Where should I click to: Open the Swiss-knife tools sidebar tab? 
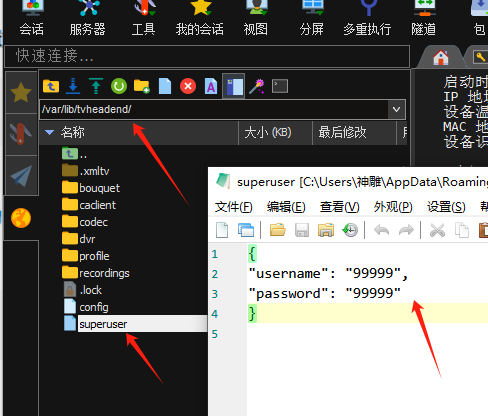coord(21,134)
